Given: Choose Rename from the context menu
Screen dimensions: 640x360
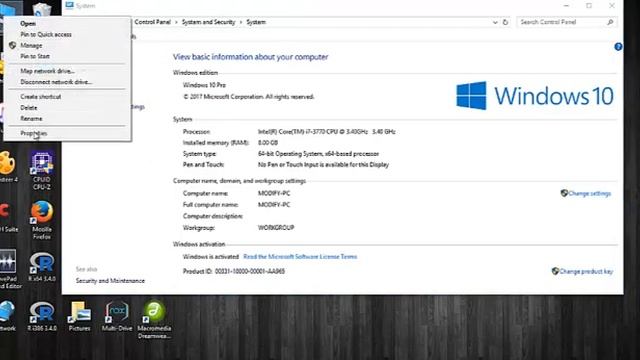Looking at the screenshot, I should pyautogui.click(x=31, y=119).
